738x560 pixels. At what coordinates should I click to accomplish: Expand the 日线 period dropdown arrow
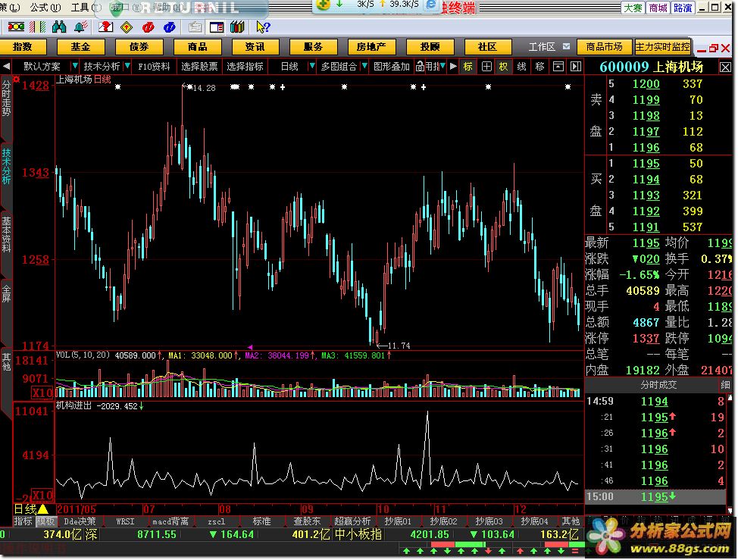pyautogui.click(x=311, y=67)
